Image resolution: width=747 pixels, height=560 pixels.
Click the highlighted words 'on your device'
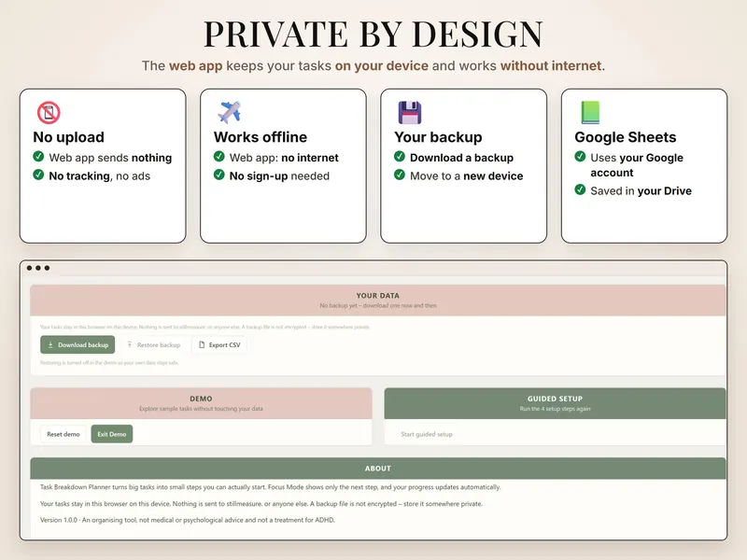click(x=382, y=65)
